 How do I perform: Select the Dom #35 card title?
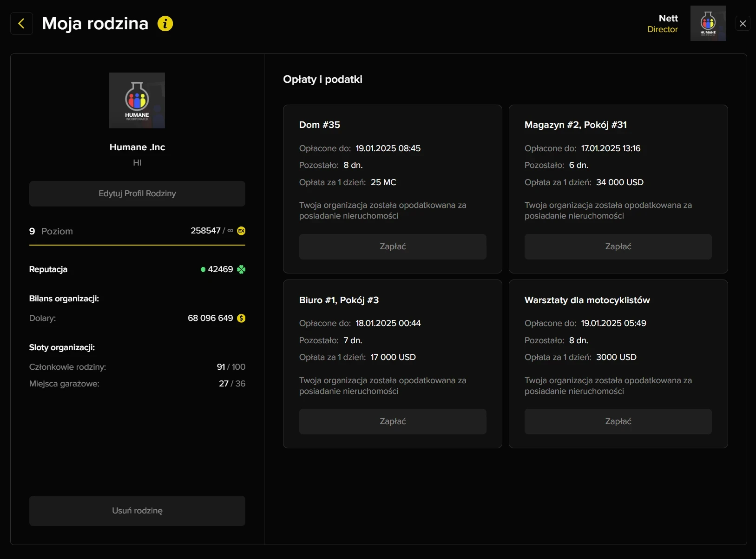(x=320, y=125)
